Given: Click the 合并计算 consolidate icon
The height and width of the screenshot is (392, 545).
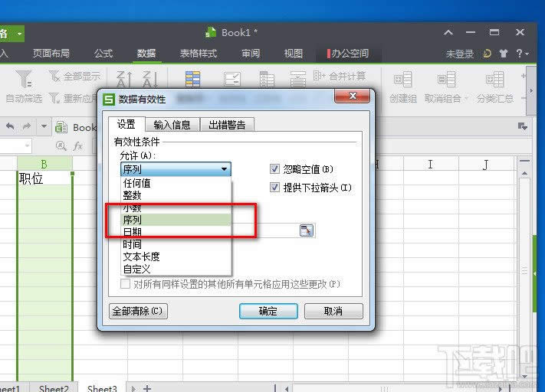Looking at the screenshot, I should 319,75.
